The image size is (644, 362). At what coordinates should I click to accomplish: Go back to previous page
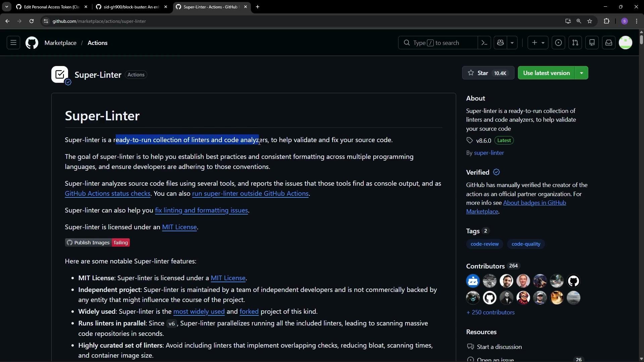pos(7,21)
